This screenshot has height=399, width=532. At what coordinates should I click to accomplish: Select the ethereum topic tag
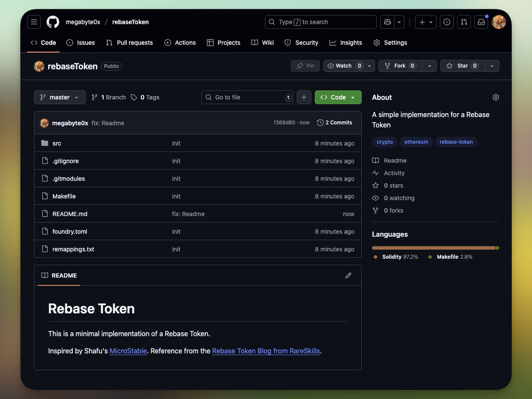pyautogui.click(x=416, y=142)
